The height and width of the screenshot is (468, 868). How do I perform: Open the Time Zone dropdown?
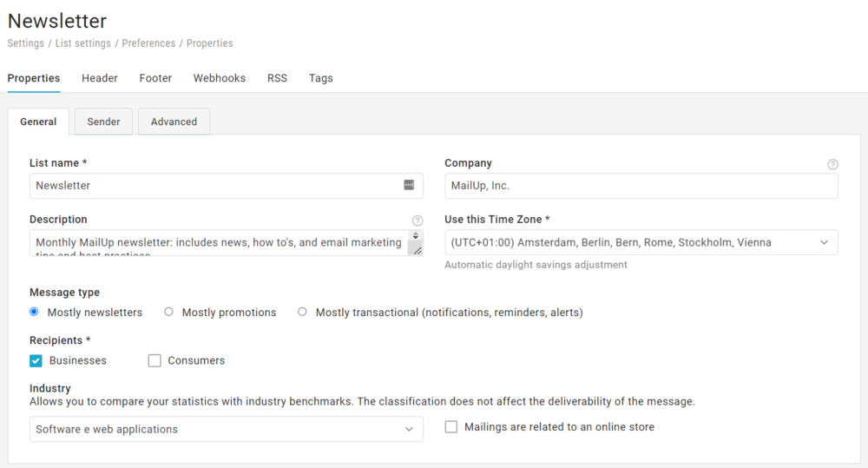(641, 242)
